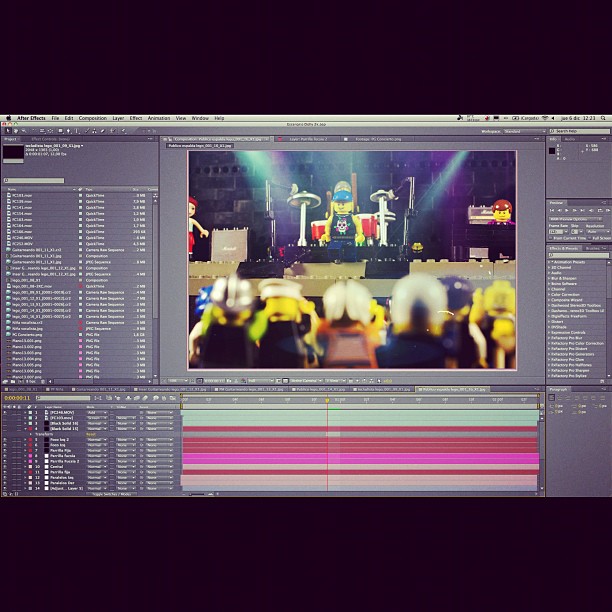Click the preview loop options icon
The width and height of the screenshot is (612, 612).
pyautogui.click(x=600, y=210)
